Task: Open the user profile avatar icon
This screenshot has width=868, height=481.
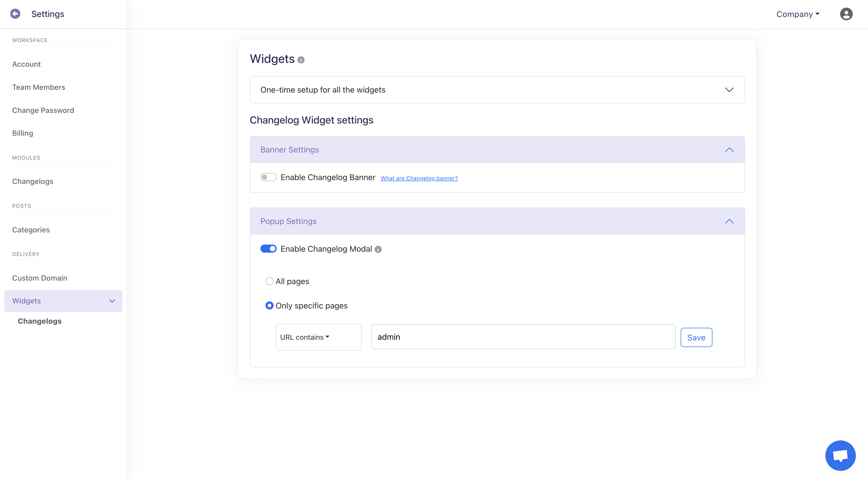Action: [x=846, y=14]
